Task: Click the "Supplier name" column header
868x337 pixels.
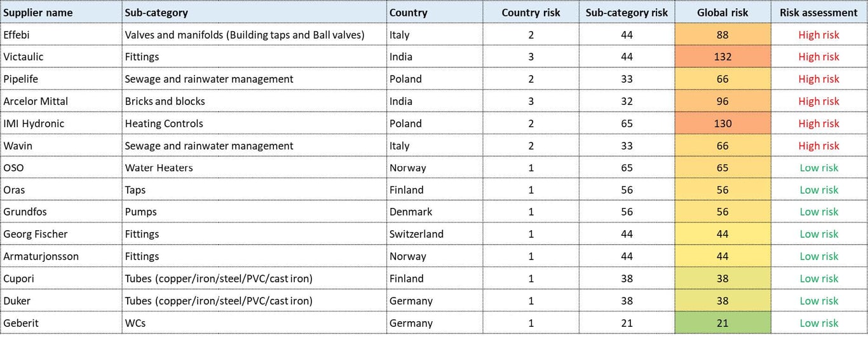Action: 38,13
